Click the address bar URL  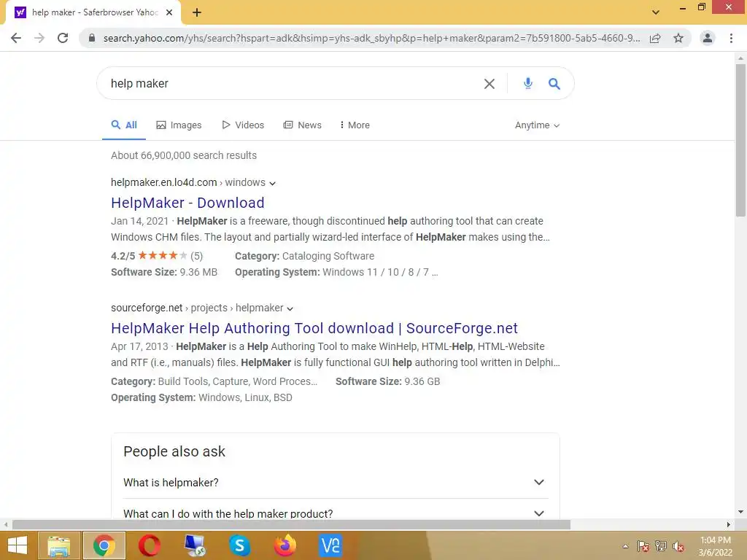(371, 38)
